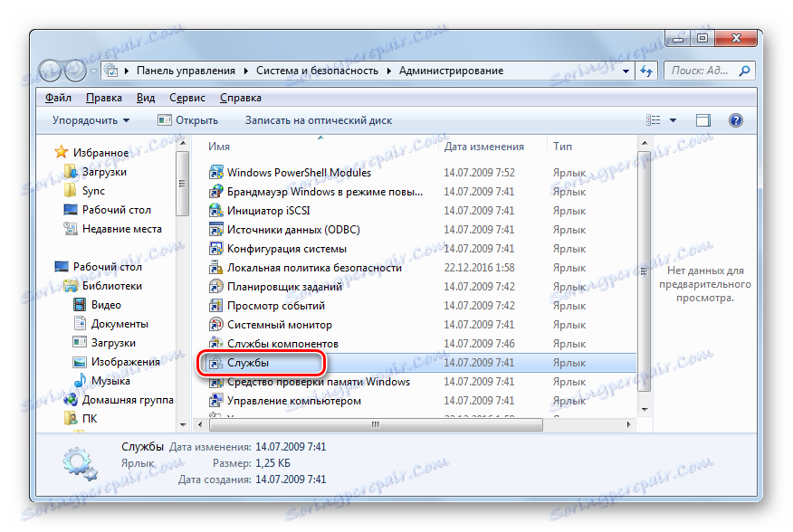Screen dimensions: 793x532
Task: Click the Планировщик заданий icon
Action: [216, 287]
